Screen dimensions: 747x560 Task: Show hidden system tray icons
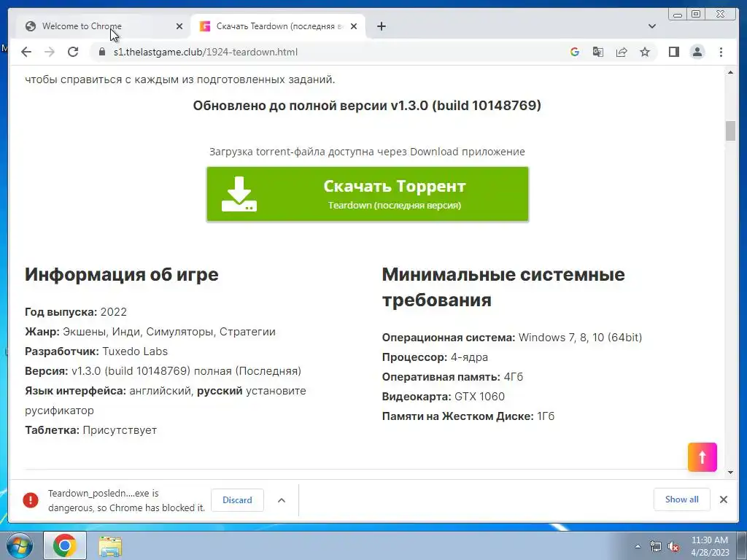point(638,546)
